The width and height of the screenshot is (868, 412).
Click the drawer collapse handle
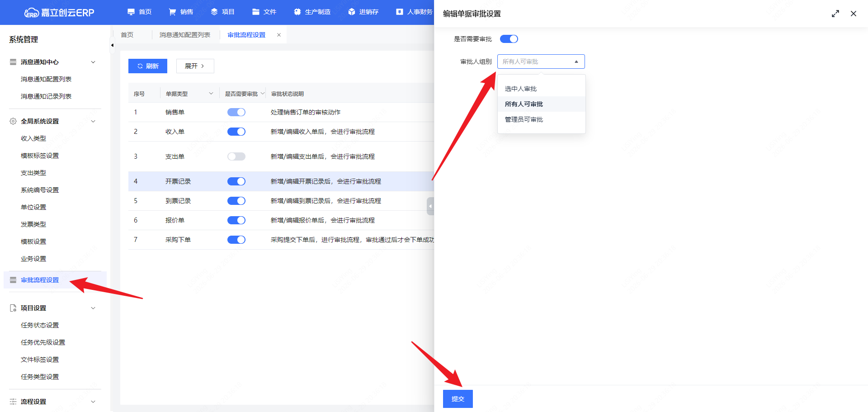tap(430, 206)
